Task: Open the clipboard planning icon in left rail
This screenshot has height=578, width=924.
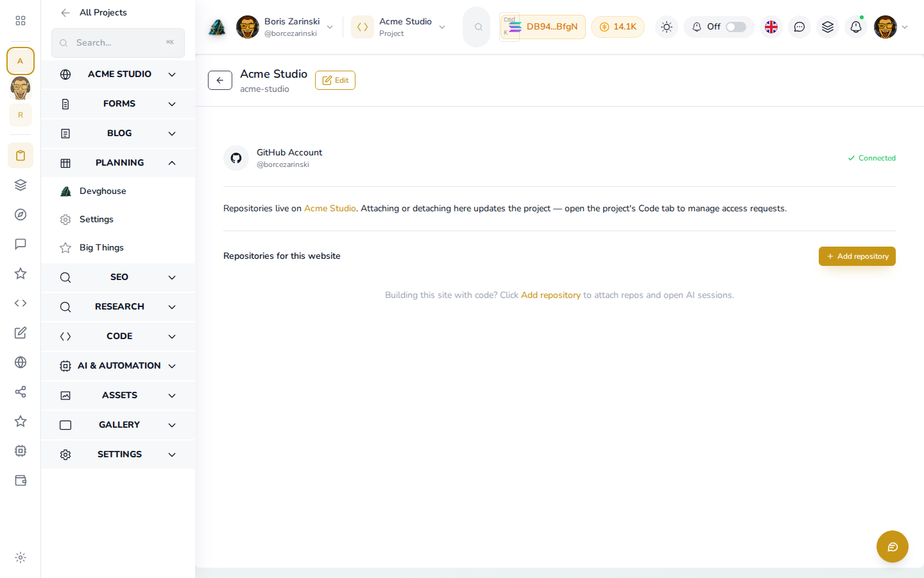Action: 21,155
